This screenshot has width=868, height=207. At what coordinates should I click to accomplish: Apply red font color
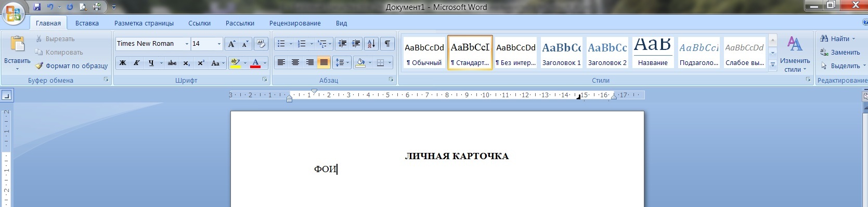click(x=255, y=63)
